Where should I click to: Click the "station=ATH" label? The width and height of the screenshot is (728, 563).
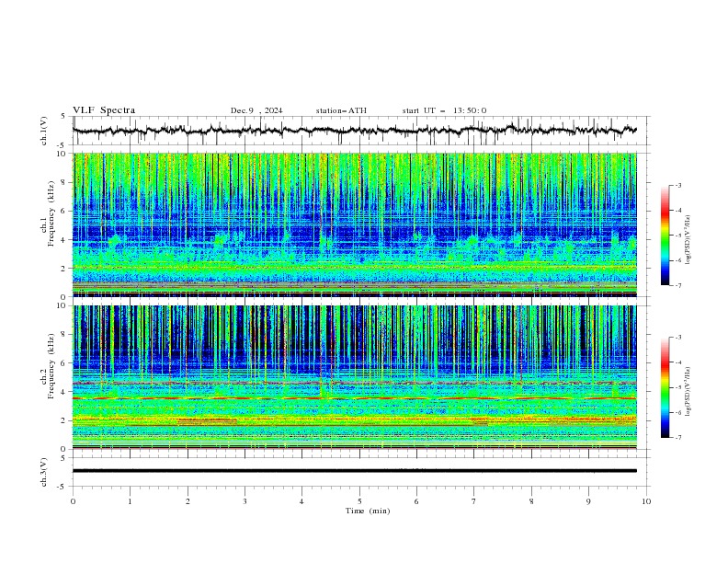341,110
